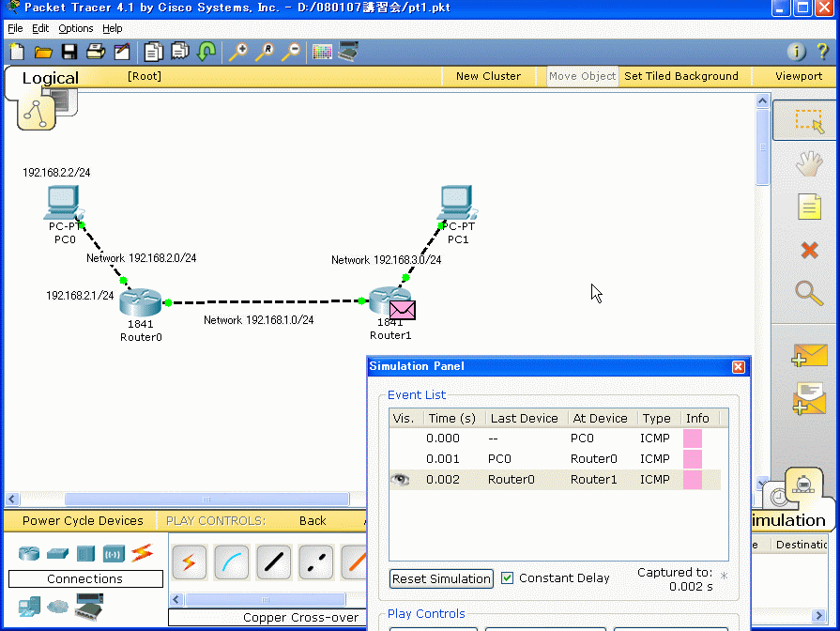Click the workspace vertical scrollbar up arrow
This screenshot has height=631, width=840.
[x=762, y=100]
